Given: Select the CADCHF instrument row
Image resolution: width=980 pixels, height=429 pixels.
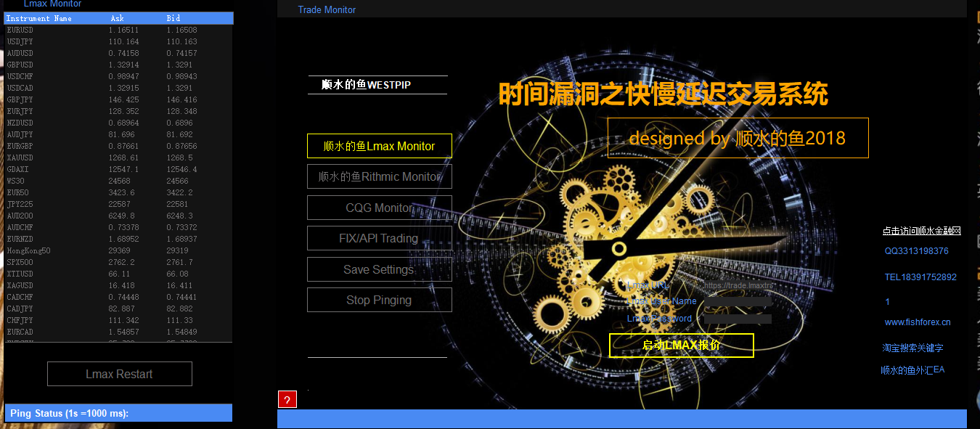Looking at the screenshot, I should pyautogui.click(x=118, y=297).
